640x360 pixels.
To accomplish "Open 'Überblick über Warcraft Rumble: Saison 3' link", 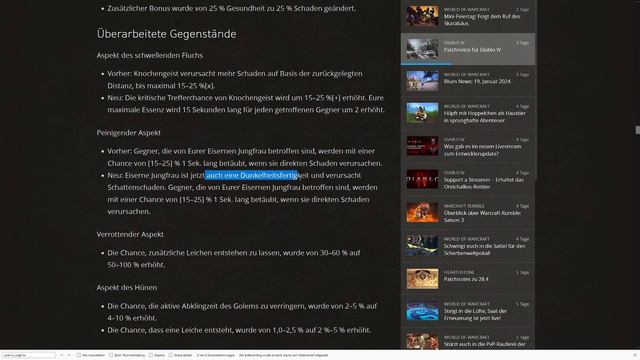I will pyautogui.click(x=482, y=216).
